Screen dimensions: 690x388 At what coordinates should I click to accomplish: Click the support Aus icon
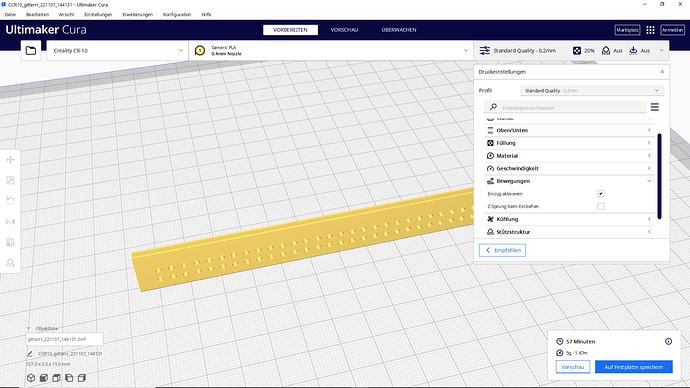pyautogui.click(x=606, y=51)
